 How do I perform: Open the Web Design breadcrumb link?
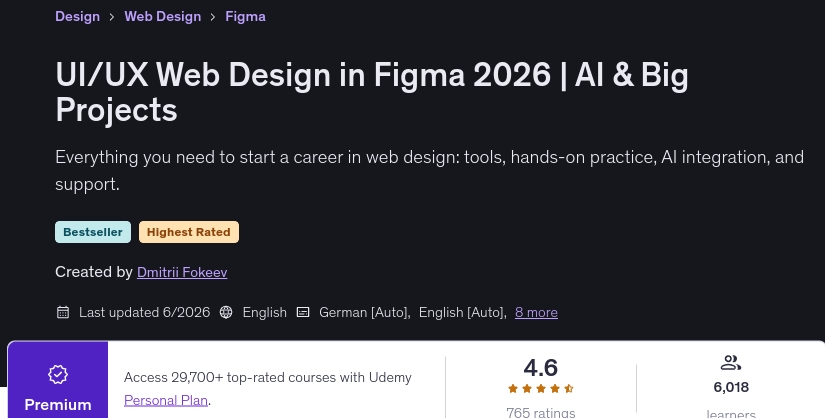click(163, 16)
